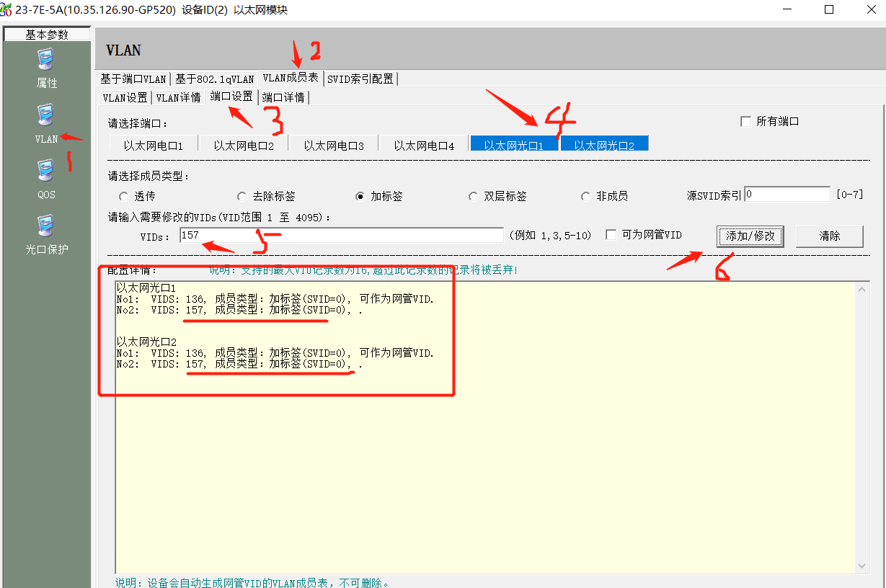Select port 以太网电口3
This screenshot has width=886, height=588.
334,145
